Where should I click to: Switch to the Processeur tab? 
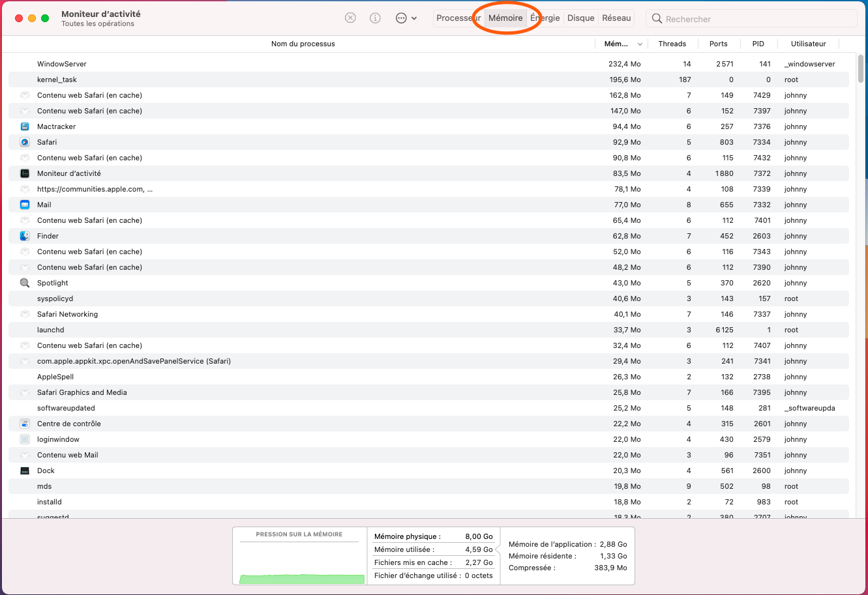point(458,18)
